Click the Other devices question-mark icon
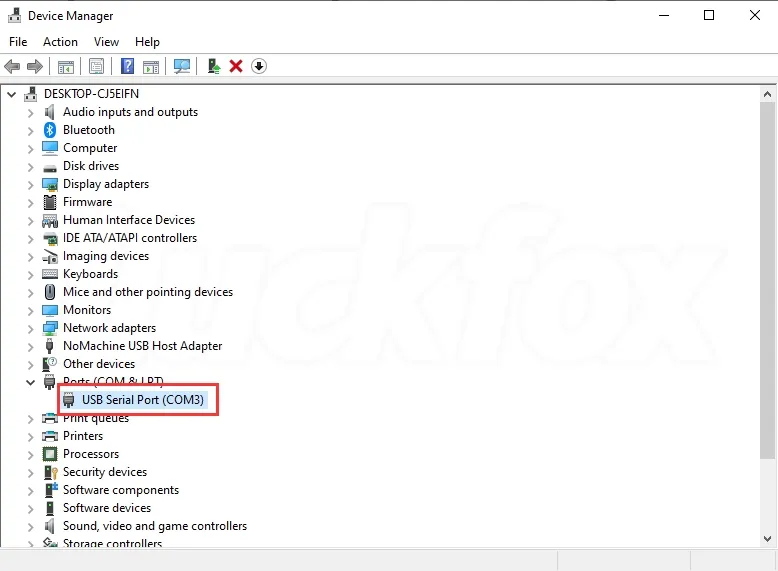 (50, 364)
